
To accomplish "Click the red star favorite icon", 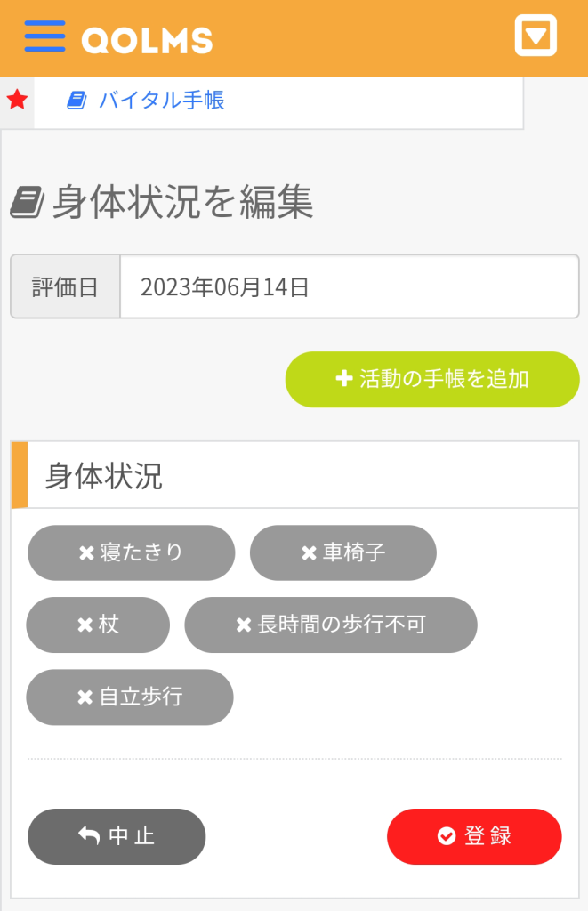I will pyautogui.click(x=17, y=100).
